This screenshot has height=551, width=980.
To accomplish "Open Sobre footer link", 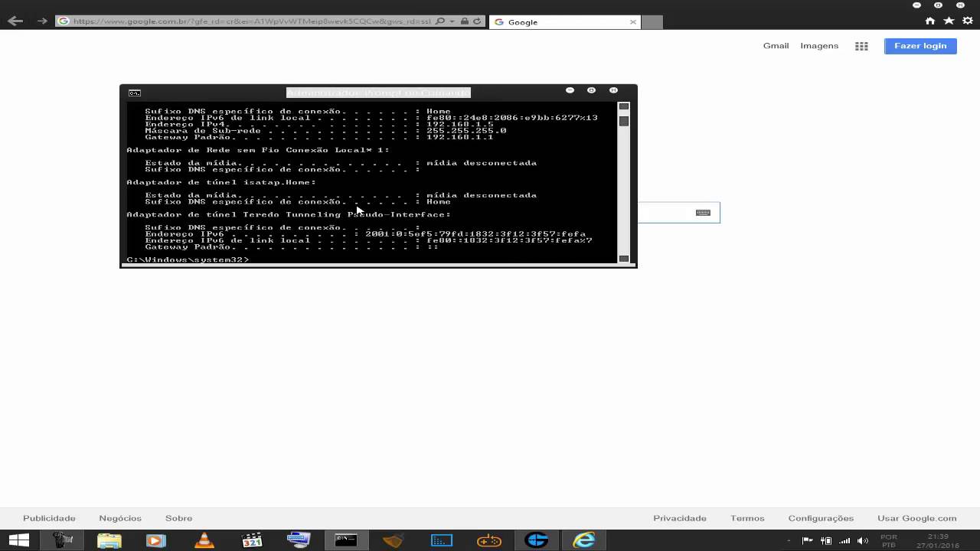I will (178, 518).
